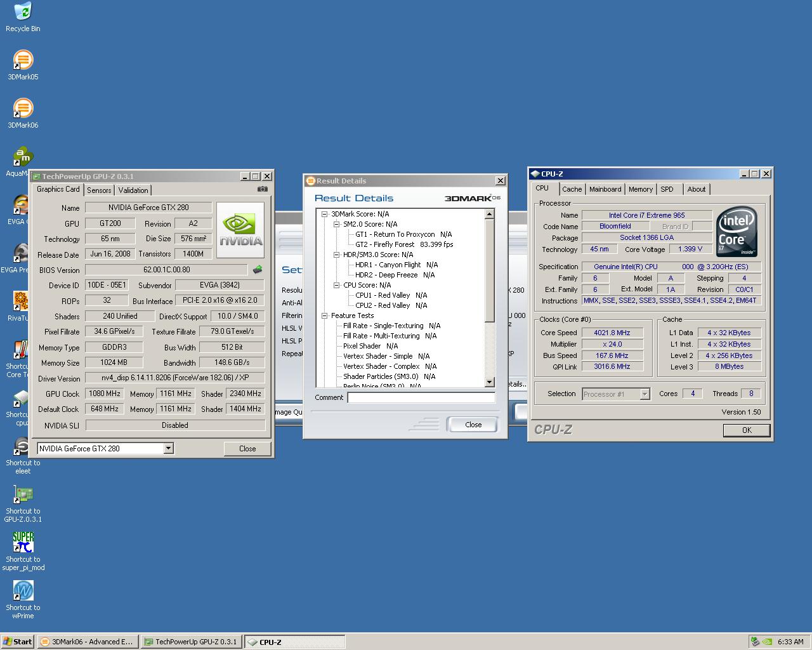This screenshot has width=812, height=650.
Task: Open the About tab in CPU-Z
Action: click(x=697, y=189)
